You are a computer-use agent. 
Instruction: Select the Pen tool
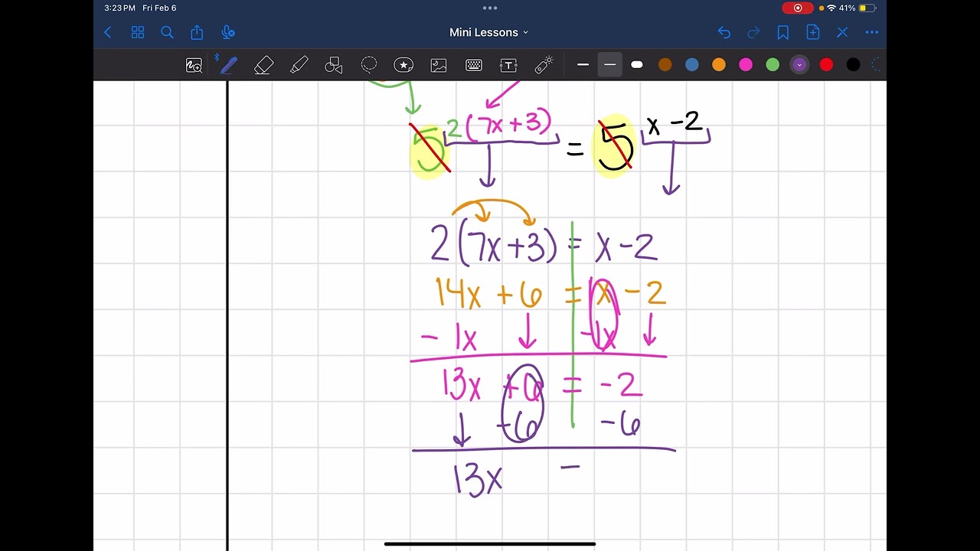click(x=228, y=65)
